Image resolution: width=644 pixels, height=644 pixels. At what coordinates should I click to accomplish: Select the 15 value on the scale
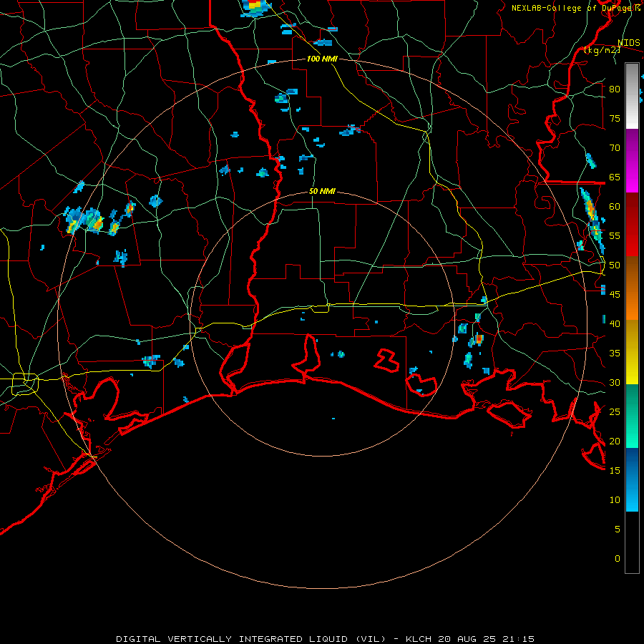coord(615,471)
